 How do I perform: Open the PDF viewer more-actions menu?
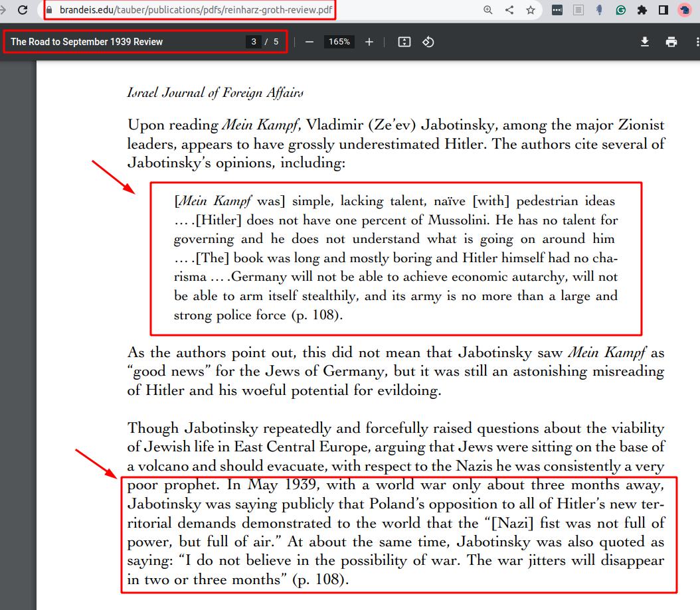point(697,42)
